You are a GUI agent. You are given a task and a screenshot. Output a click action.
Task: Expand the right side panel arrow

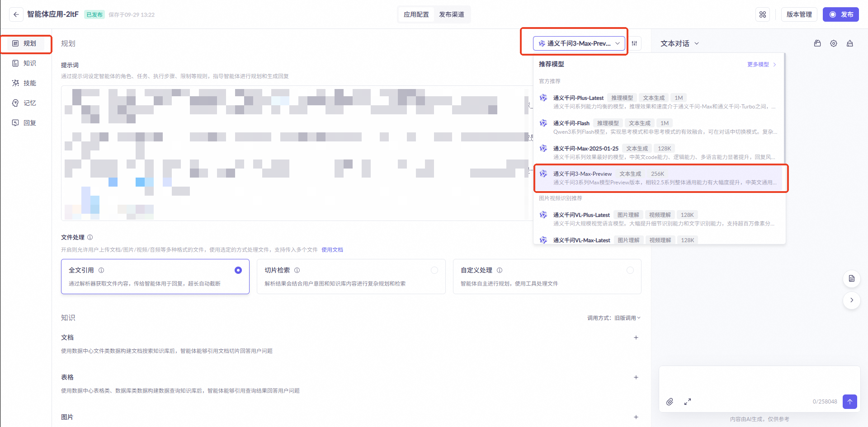coord(852,300)
